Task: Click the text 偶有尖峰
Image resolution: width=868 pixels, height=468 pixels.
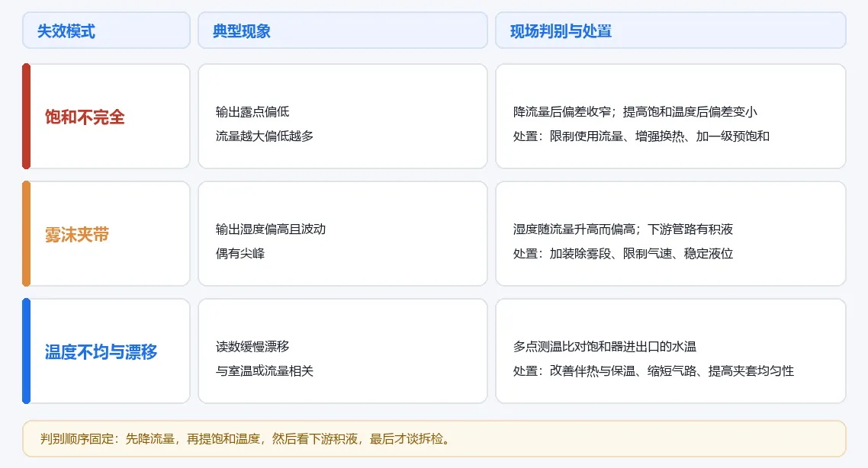Action: click(x=240, y=253)
